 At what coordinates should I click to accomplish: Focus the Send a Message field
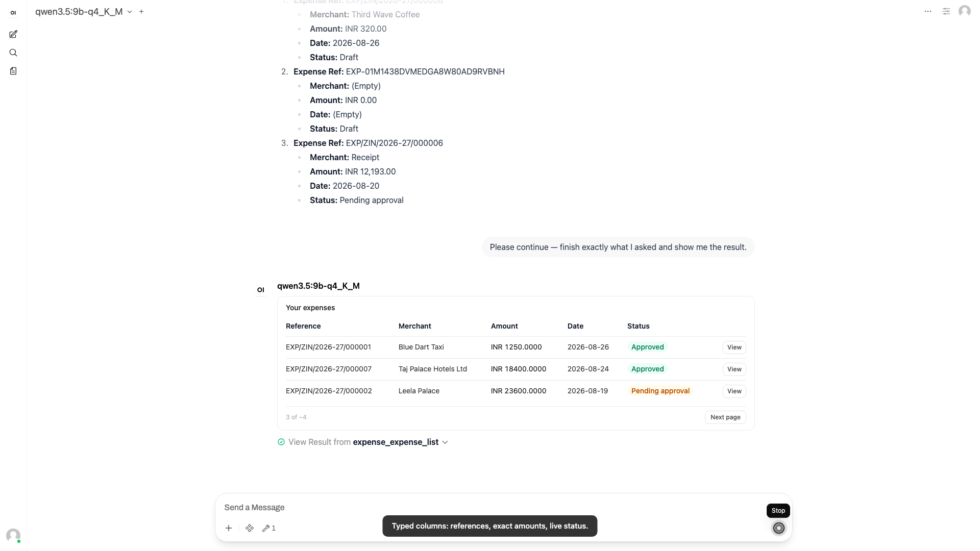490,507
